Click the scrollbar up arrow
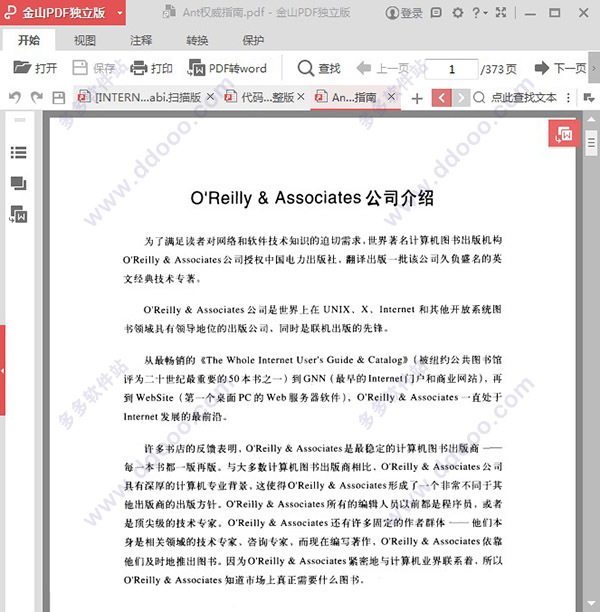The width and height of the screenshot is (600, 612). 591,119
